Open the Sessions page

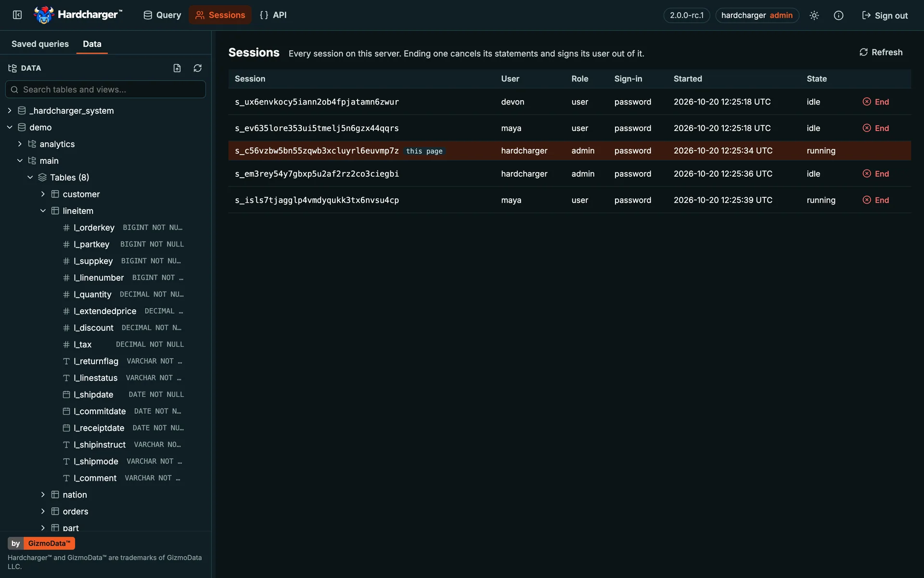(220, 15)
